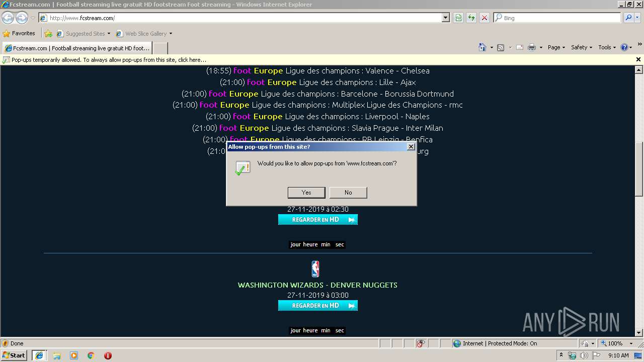
Task: Click the Bing search magnifier button
Action: pyautogui.click(x=628, y=18)
